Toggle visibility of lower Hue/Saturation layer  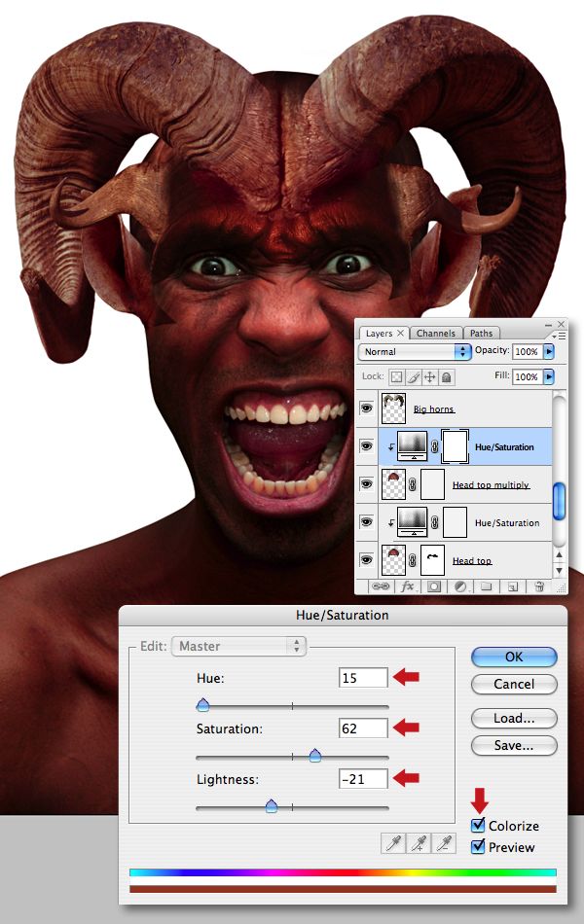tap(366, 521)
